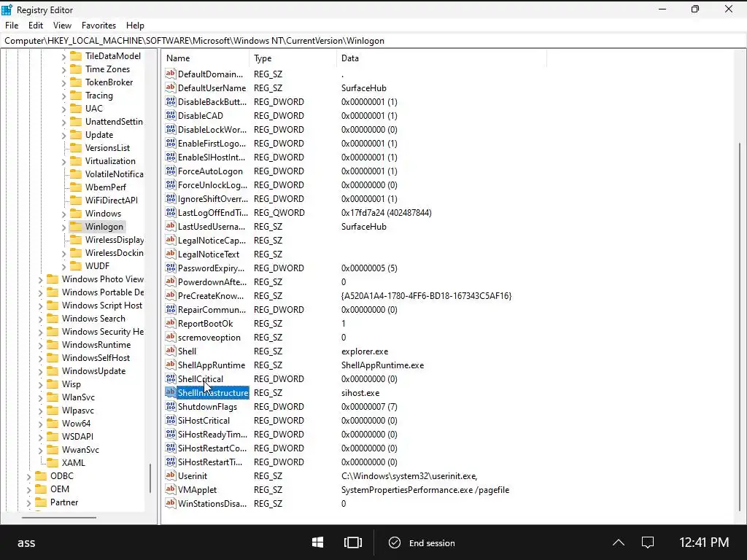Open the Help menu
This screenshot has width=747, height=560.
click(135, 26)
